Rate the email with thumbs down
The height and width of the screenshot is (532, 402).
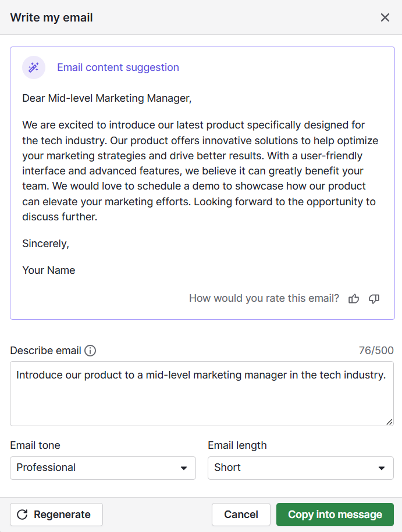click(374, 299)
